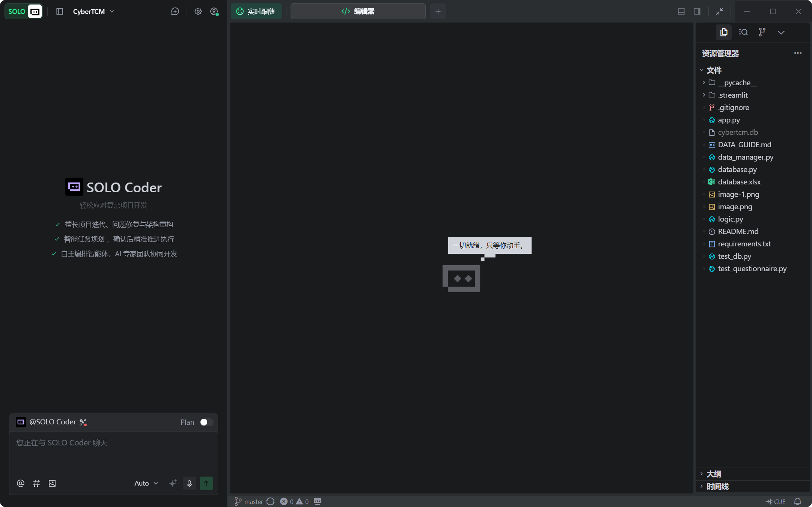
Task: Click the attach image icon
Action: click(x=52, y=483)
